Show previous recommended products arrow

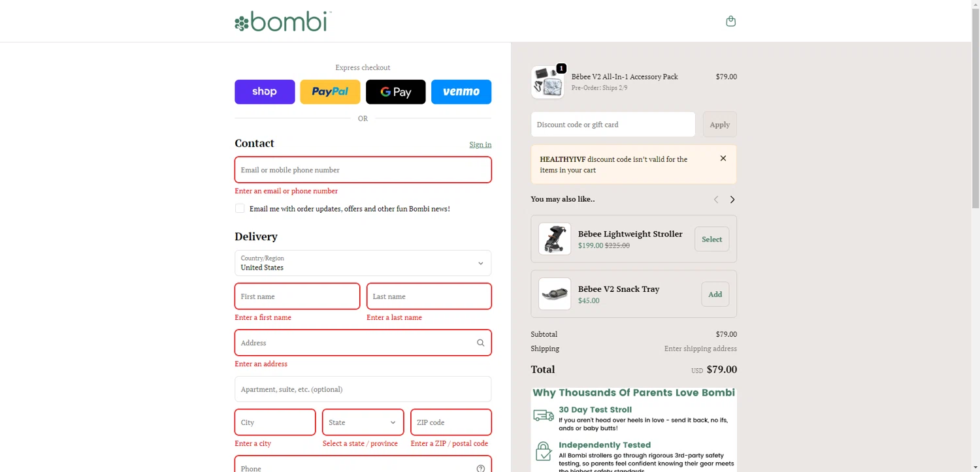click(715, 199)
